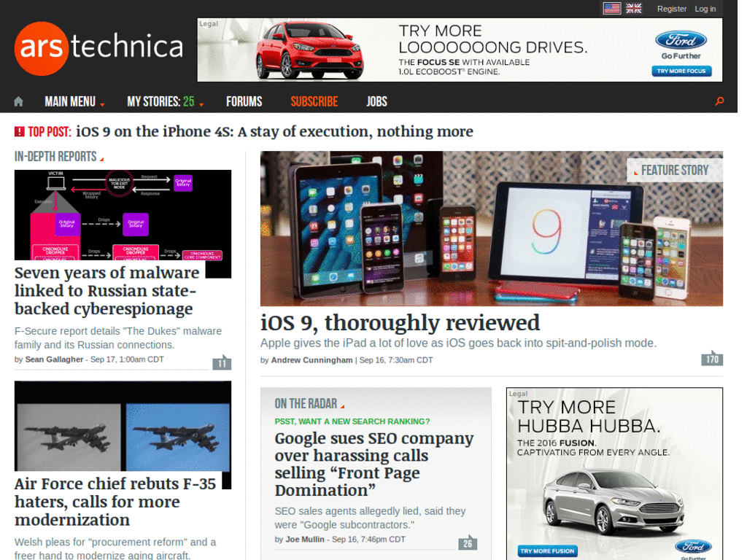Open the search magnifier icon
The width and height of the screenshot is (747, 560).
pos(719,101)
